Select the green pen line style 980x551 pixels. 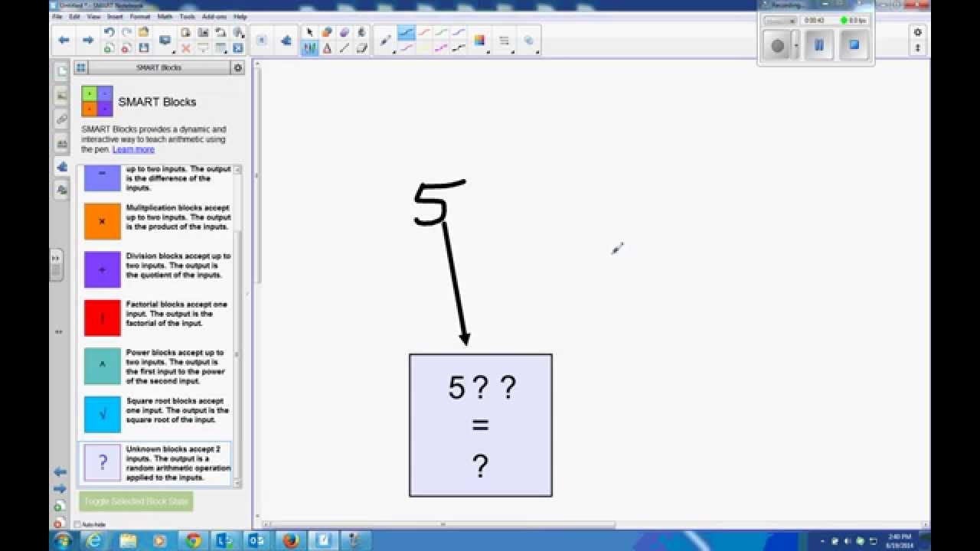click(442, 32)
